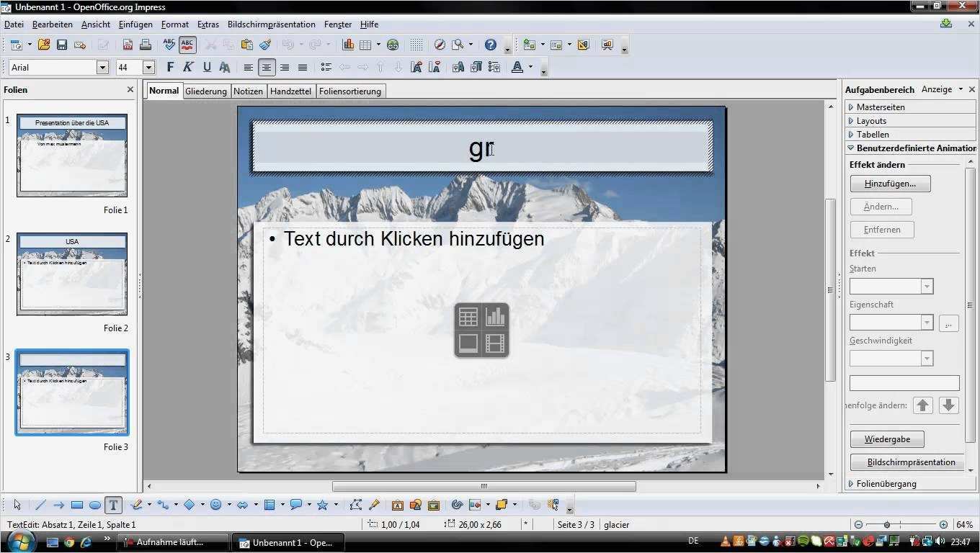Screen dimensions: 980x553
Task: Clone formatting with the paintbrush icon
Action: click(x=265, y=45)
